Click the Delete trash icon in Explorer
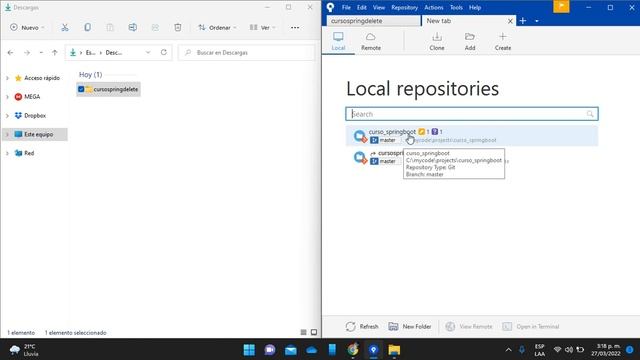The width and height of the screenshot is (640, 360). (x=178, y=27)
